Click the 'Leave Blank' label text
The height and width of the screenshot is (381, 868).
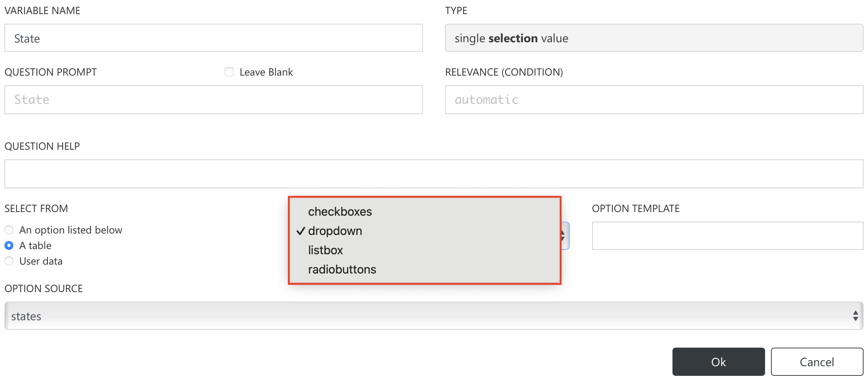point(266,72)
